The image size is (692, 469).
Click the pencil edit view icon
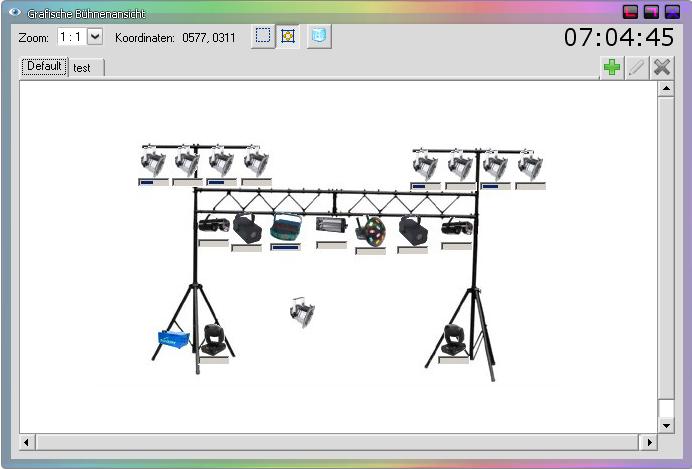[636, 67]
